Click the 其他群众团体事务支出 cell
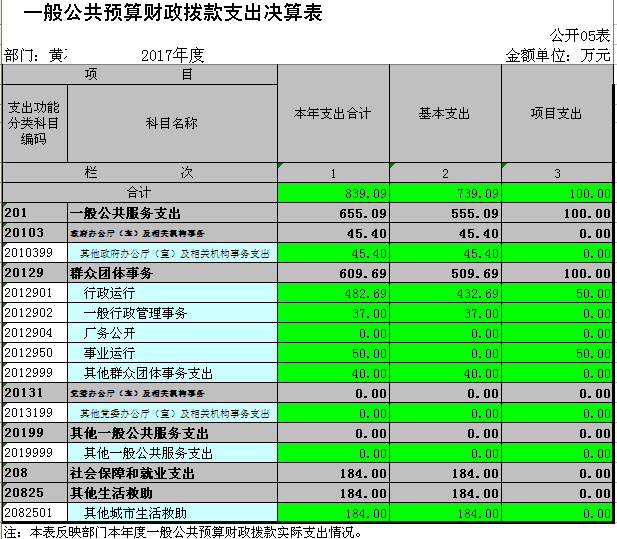 click(x=172, y=373)
